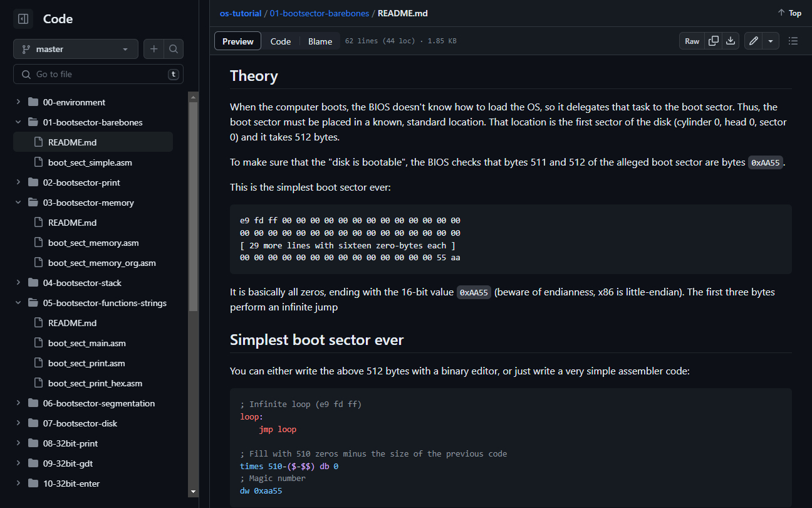The width and height of the screenshot is (812, 508).
Task: Collapse the file tree sidebar panel
Action: (23, 18)
